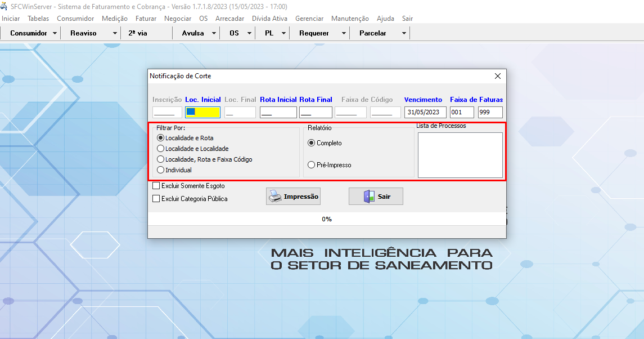
Task: Click the Lista de Processos list box
Action: [460, 155]
